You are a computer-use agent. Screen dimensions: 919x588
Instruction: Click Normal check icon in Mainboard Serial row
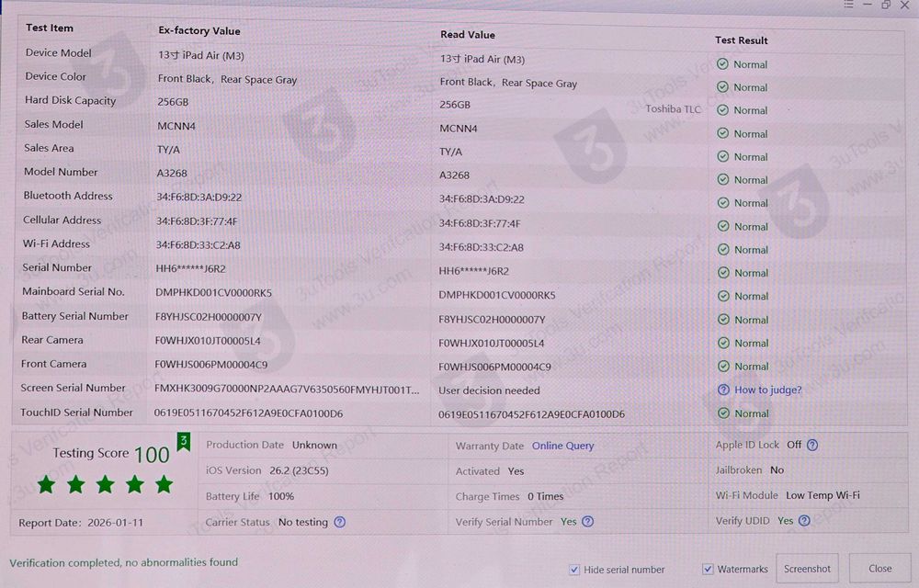pos(723,296)
